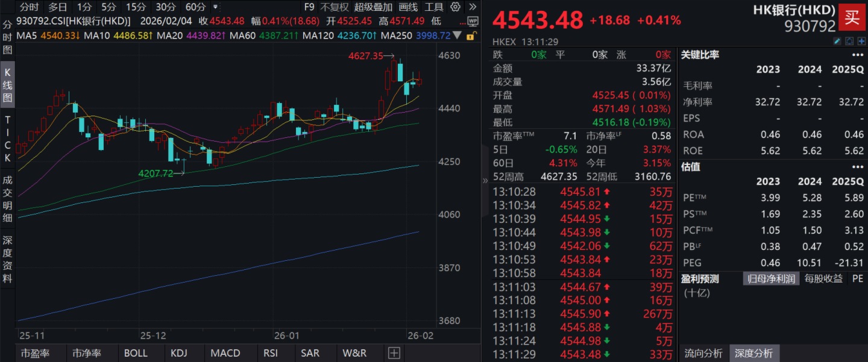The height and width of the screenshot is (362, 868).
Task: Select 每股收益 earnings forecast tab
Action: pos(823,278)
